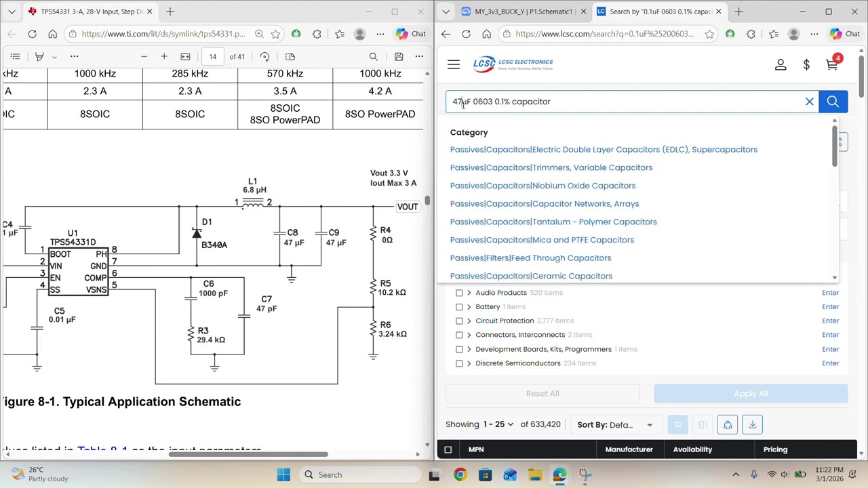This screenshot has height=488, width=868.
Task: Expand the Battery category arrow
Action: click(469, 307)
